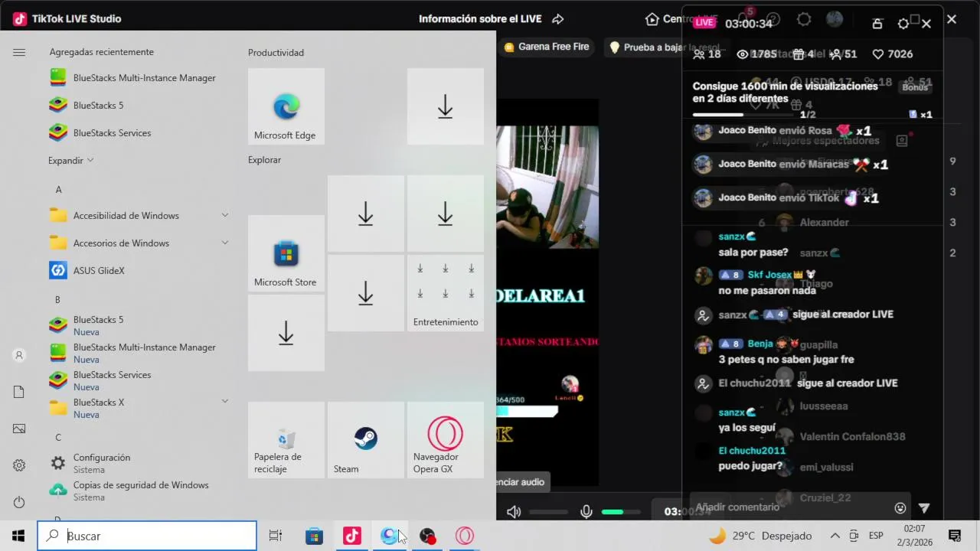Click the chat message 'sala por pase?'
Viewport: 980px width, 551px height.
(753, 253)
